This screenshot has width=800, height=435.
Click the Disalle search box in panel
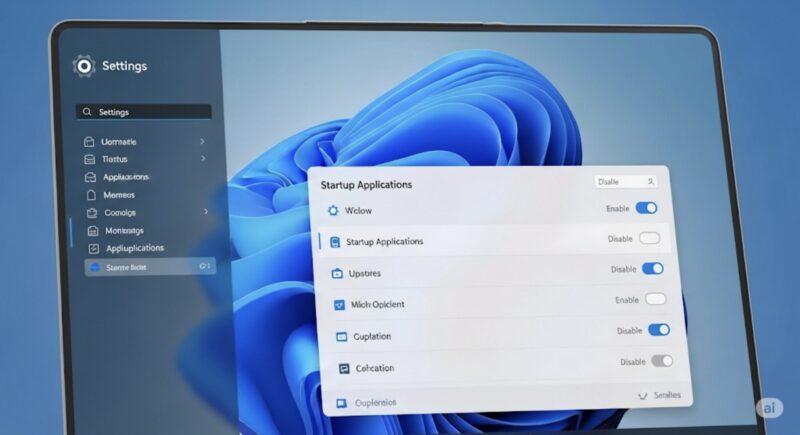626,182
